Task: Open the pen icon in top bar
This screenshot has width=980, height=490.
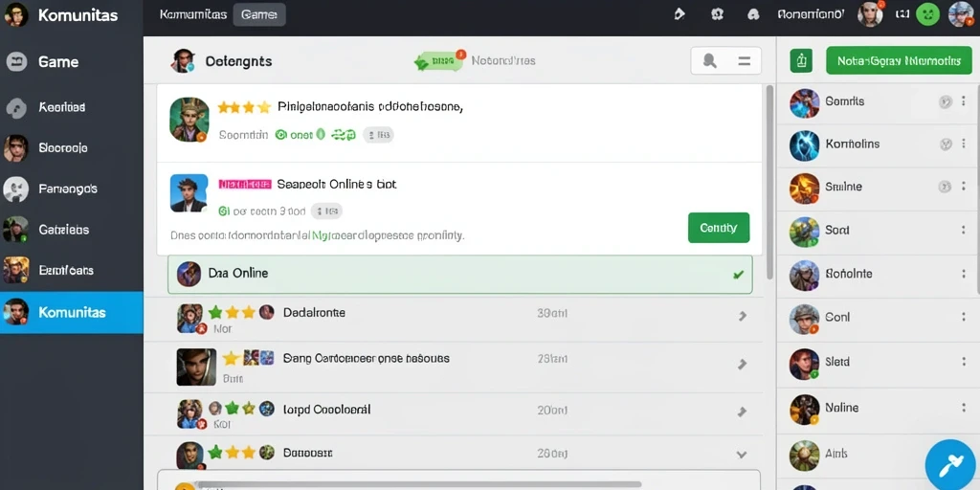Action: click(679, 13)
